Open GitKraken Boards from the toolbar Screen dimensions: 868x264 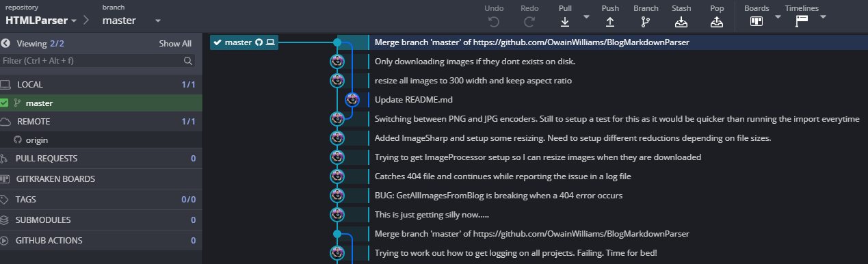(757, 21)
